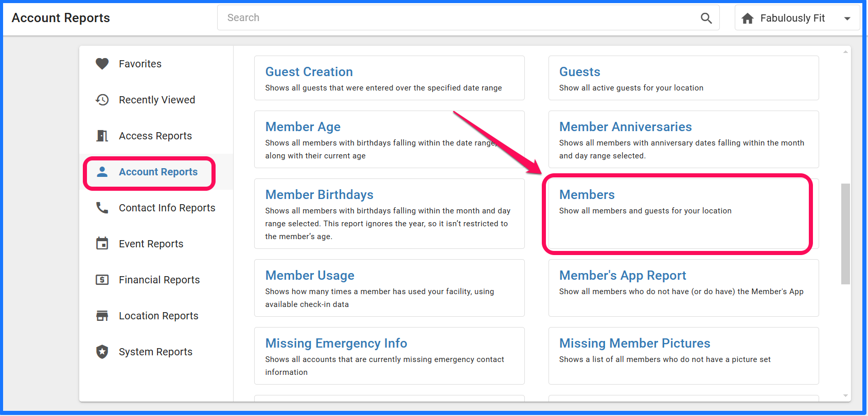This screenshot has width=868, height=416.
Task: Select Access Reports in the sidebar
Action: [x=156, y=136]
